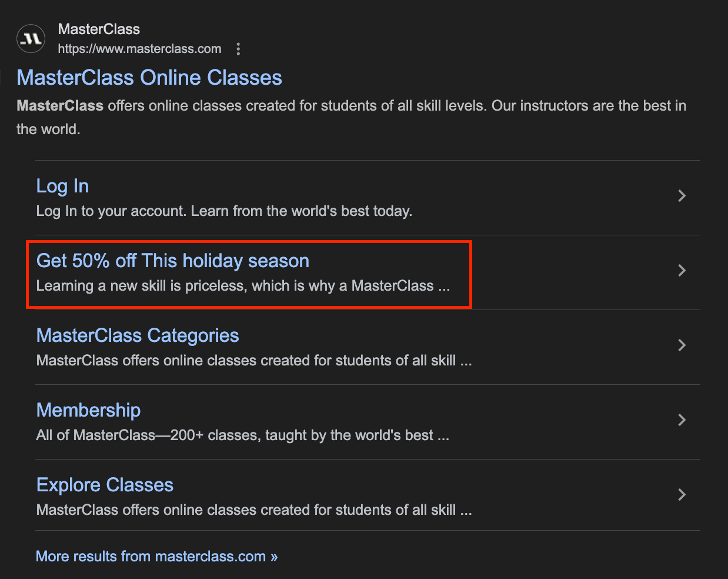Go to MasterClass Categories link
Viewport: 728px width, 579px height.
click(138, 335)
